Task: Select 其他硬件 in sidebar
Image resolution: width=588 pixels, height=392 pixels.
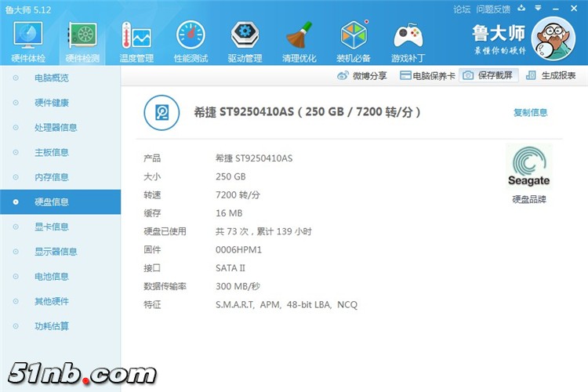Action: click(x=60, y=301)
